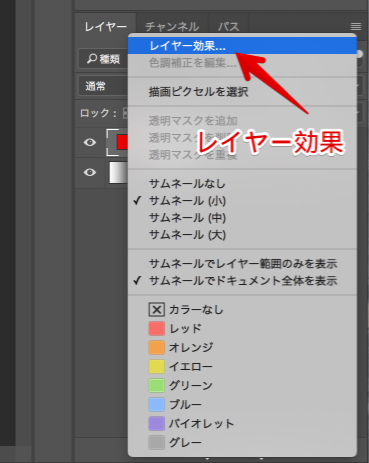Viewport: 369px width, 463px height.
Task: Choose レイヤー効果... from the context menu
Action: click(x=242, y=46)
